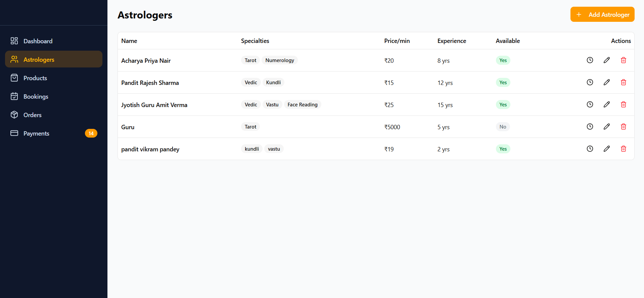Open Payments with 14 pending badge
This screenshot has width=644, height=298.
point(36,133)
